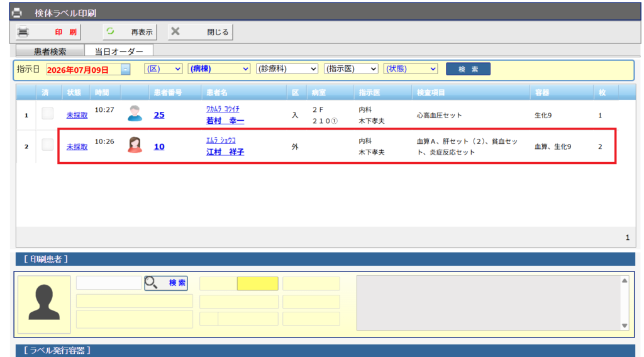The image size is (644, 357).
Task: Check the 済 checkbox for row 2
Action: (48, 145)
